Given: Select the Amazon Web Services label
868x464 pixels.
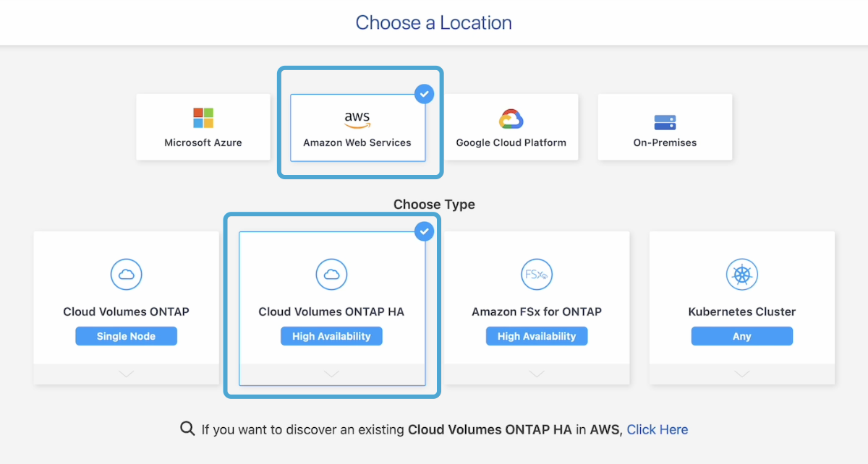Looking at the screenshot, I should point(357,142).
